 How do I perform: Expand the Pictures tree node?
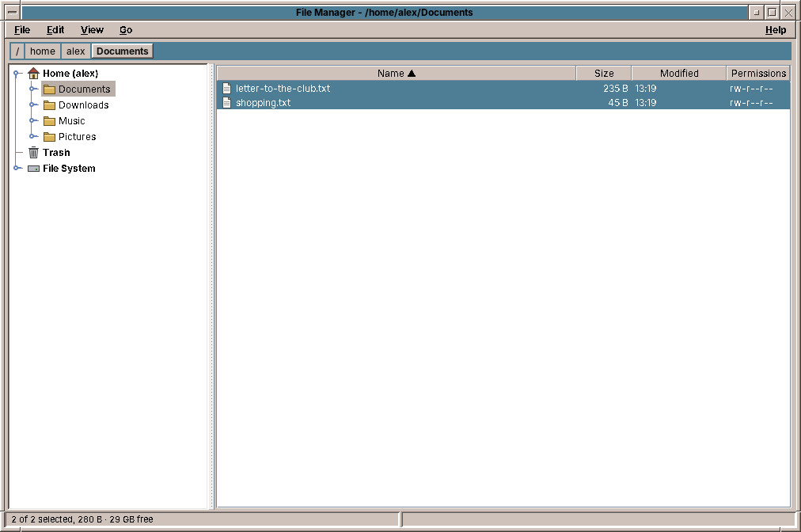click(32, 136)
